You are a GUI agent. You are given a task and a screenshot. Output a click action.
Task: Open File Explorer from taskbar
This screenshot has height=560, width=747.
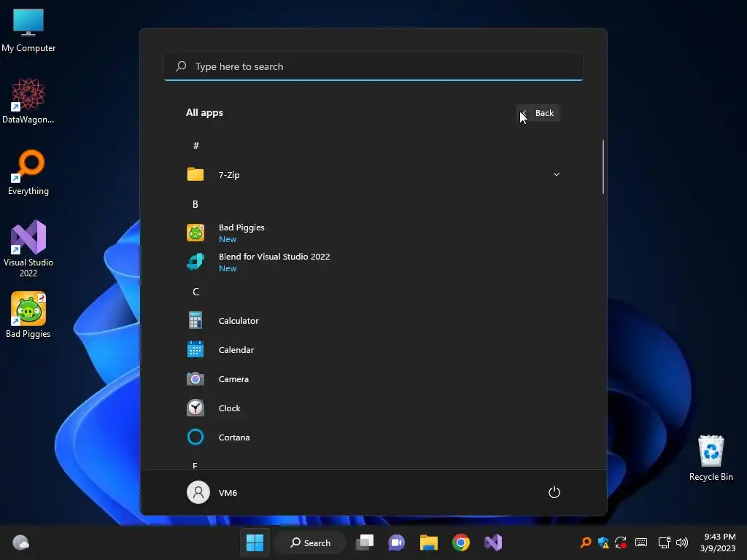[x=429, y=542]
